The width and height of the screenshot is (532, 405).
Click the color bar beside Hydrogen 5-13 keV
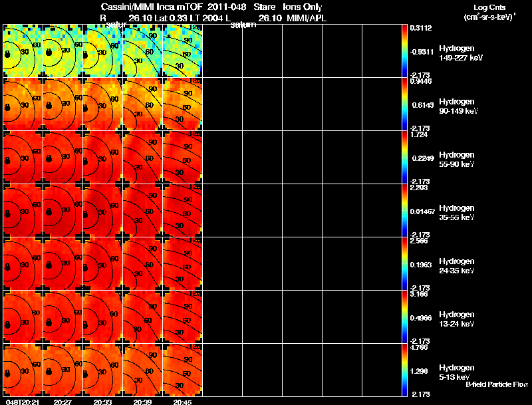click(404, 370)
